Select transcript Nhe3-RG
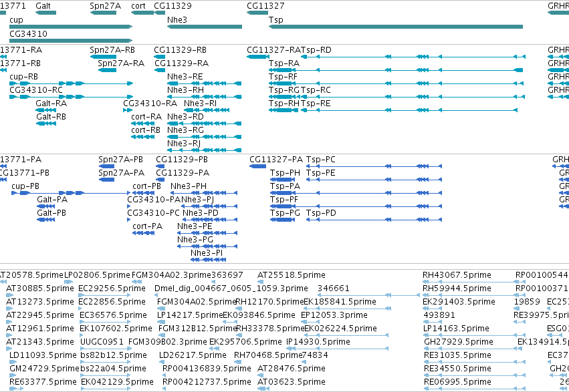Screen dimensions: 569x392 (205, 137)
